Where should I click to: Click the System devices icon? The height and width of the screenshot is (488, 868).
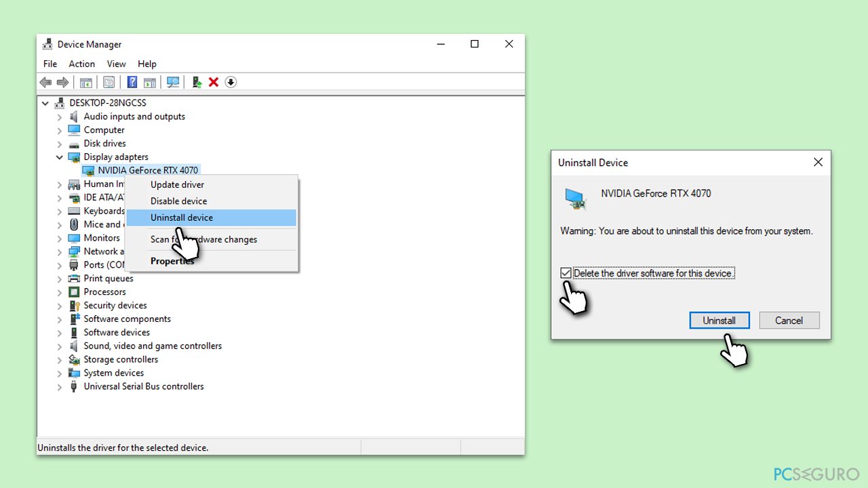pyautogui.click(x=74, y=373)
